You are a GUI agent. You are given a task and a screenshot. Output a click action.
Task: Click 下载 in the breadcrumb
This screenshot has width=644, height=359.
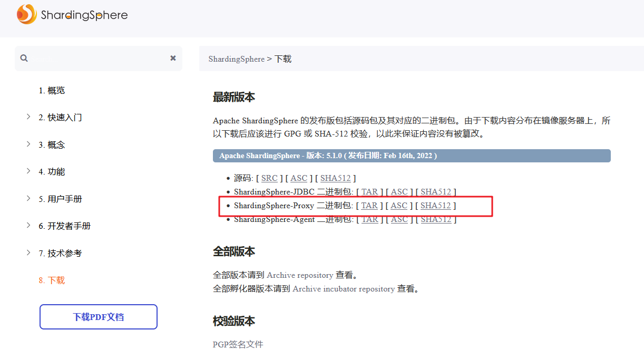click(x=283, y=59)
